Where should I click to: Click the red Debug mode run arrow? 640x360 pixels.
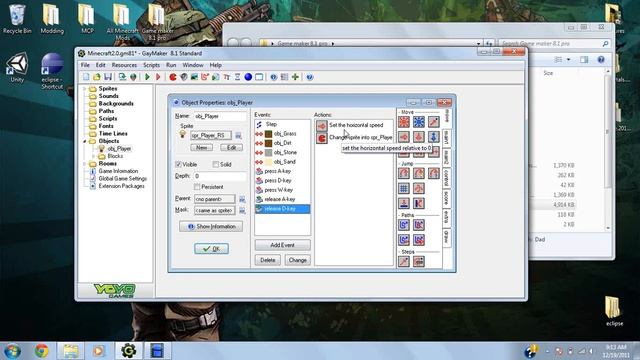158,77
